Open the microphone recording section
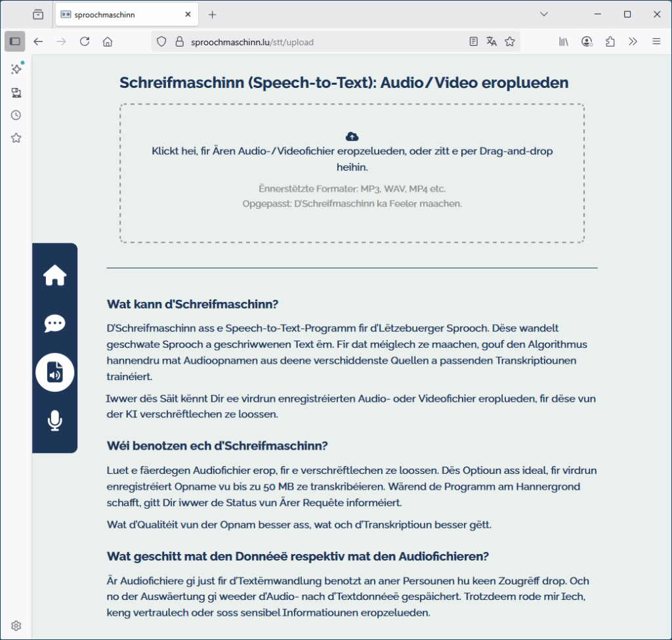672x640 pixels. click(x=54, y=421)
